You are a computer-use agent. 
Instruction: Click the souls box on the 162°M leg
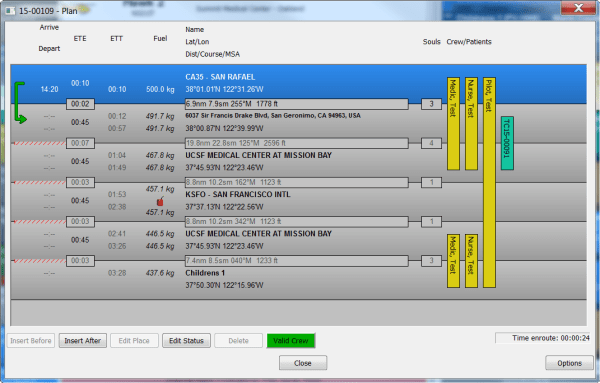pos(431,182)
